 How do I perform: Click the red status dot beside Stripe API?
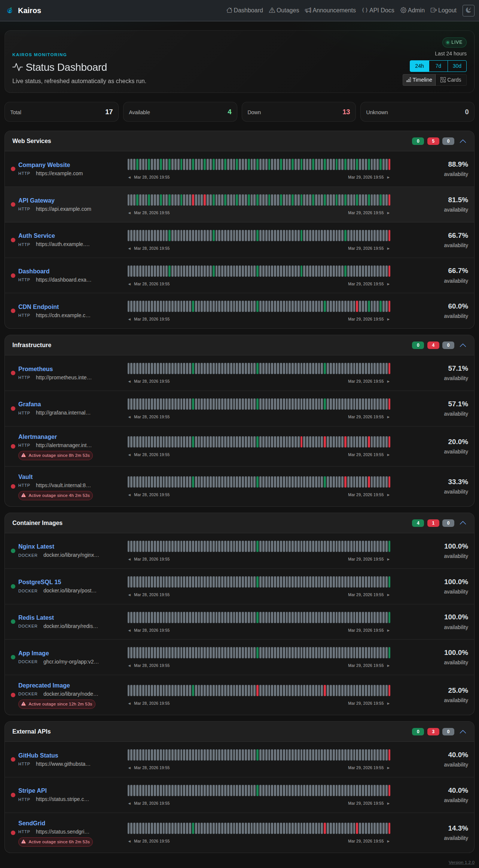[13, 795]
